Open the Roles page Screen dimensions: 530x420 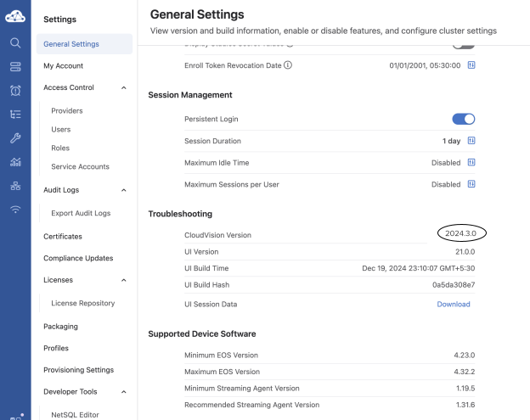point(60,148)
